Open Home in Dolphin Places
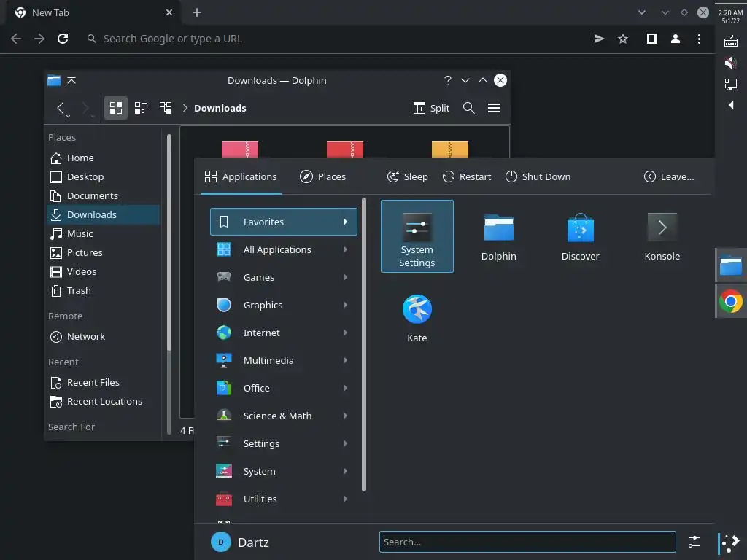Image resolution: width=747 pixels, height=560 pixels. [x=104, y=157]
